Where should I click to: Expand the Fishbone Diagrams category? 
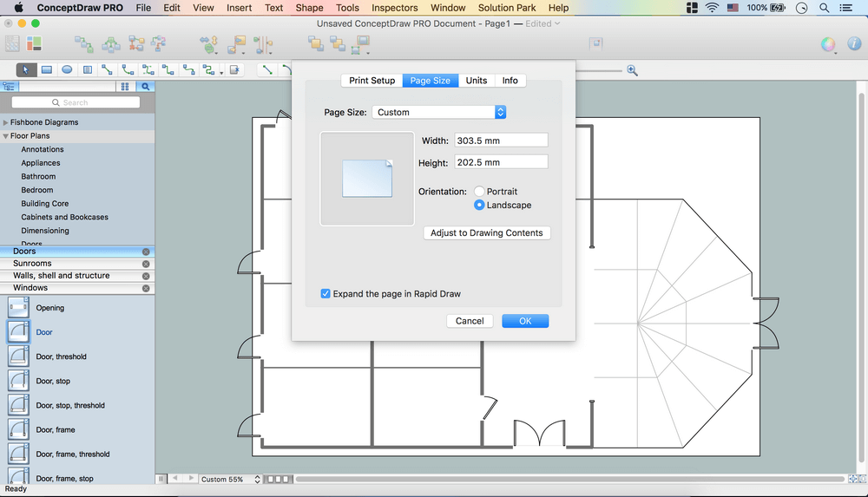6,123
